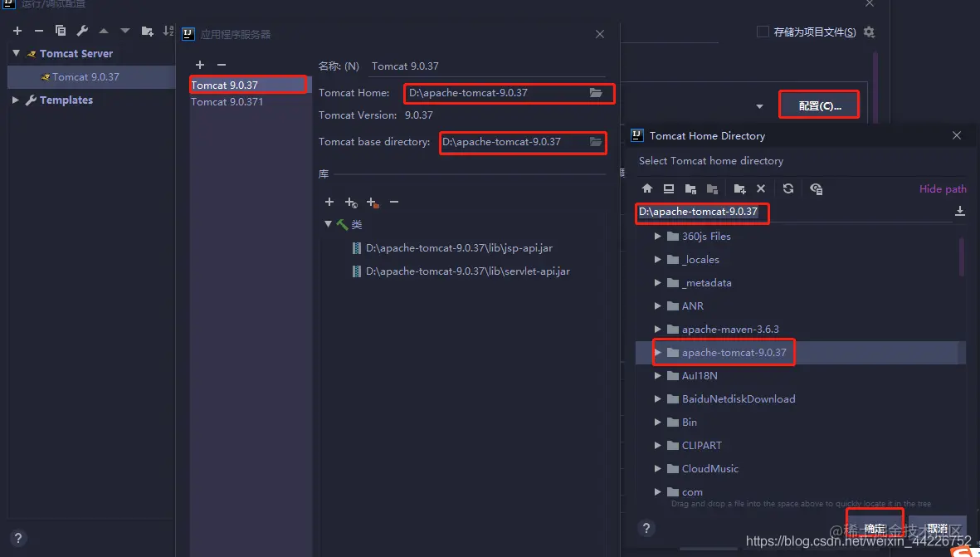Expand apache-tomcat-9.0.37 folder

coord(657,353)
